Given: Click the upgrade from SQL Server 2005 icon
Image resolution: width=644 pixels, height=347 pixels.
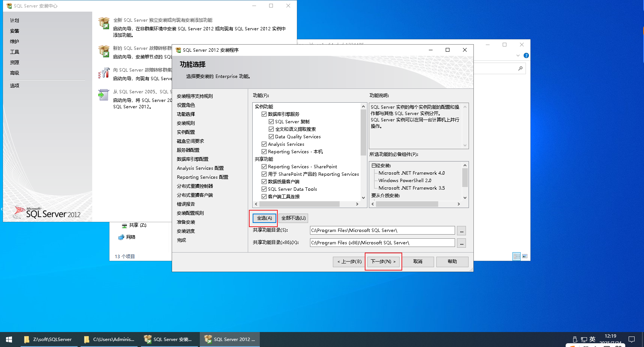Looking at the screenshot, I should pos(103,95).
